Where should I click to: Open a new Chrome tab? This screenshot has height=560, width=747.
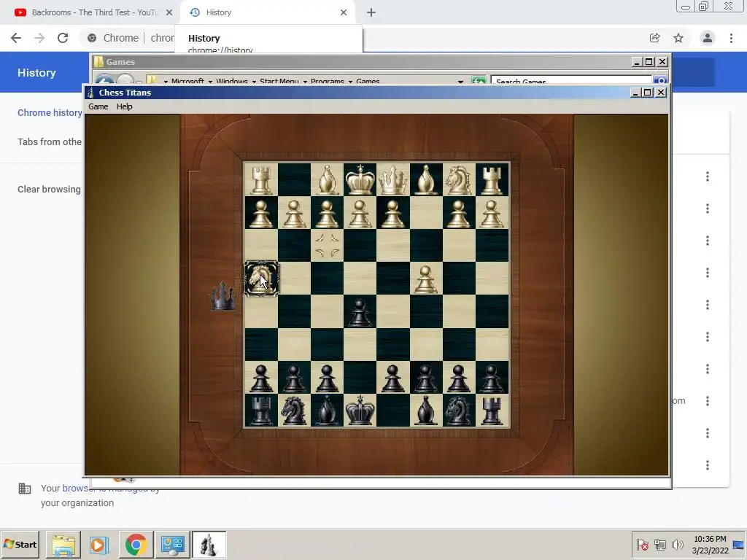371,12
